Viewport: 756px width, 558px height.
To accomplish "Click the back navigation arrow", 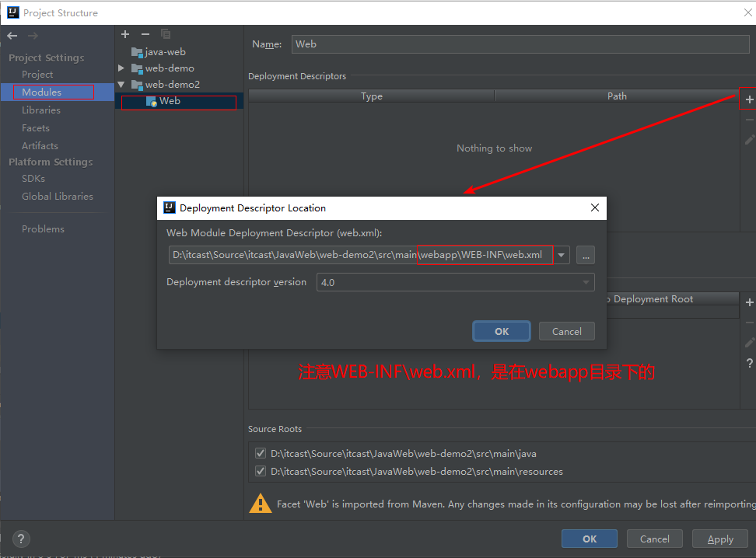I will point(12,36).
